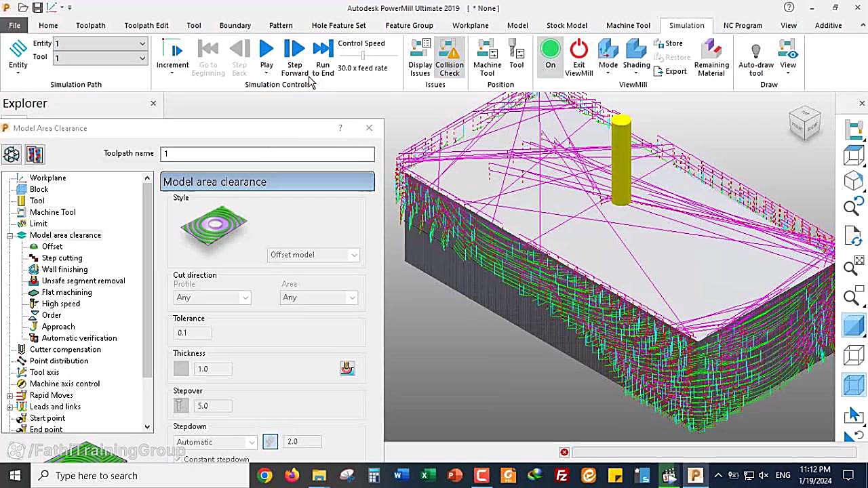
Task: Select High speed tree item
Action: [60, 304]
